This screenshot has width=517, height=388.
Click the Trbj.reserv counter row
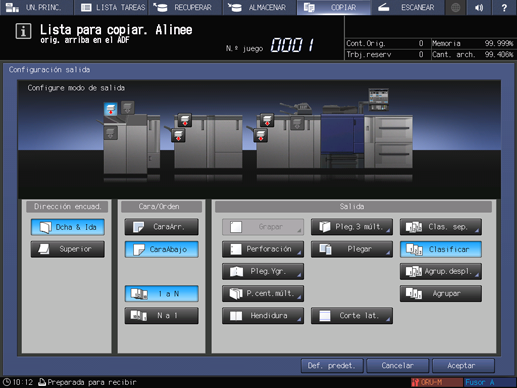point(387,54)
